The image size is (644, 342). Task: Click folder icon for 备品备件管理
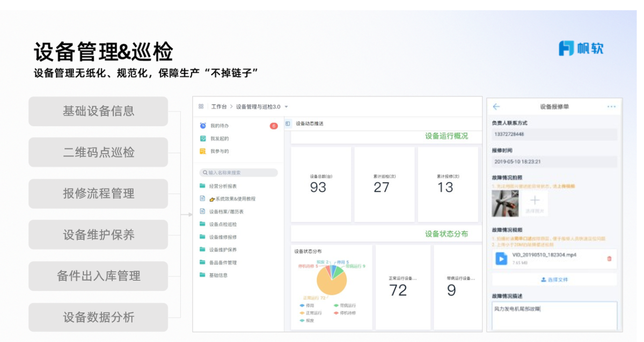click(202, 263)
